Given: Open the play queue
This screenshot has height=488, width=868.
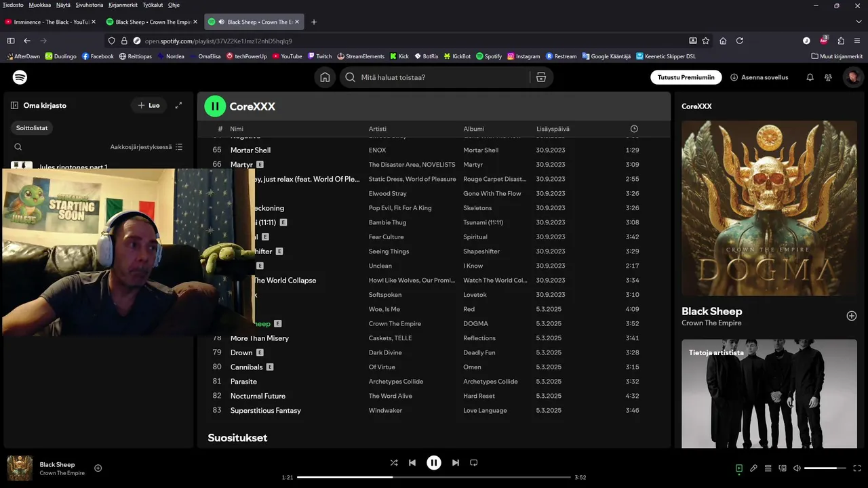Looking at the screenshot, I should [768, 468].
